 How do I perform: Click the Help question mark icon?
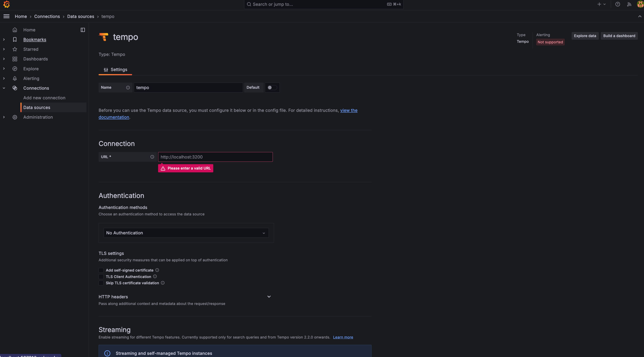point(618,4)
